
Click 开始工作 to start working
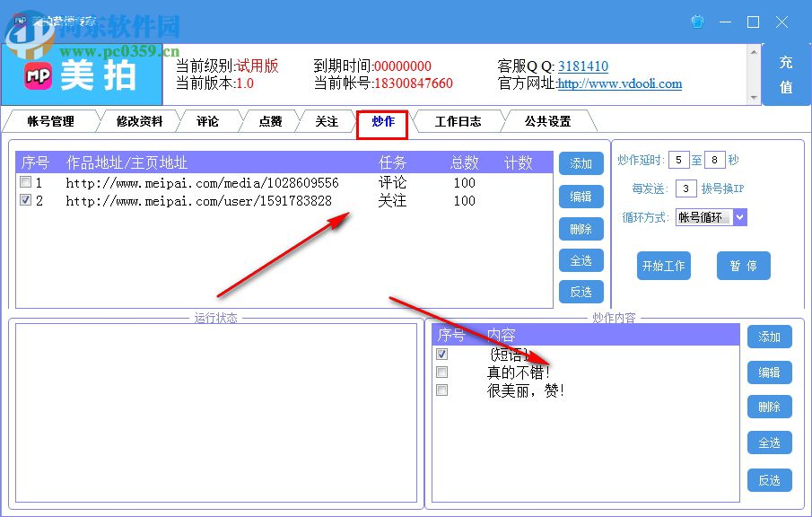click(x=663, y=266)
